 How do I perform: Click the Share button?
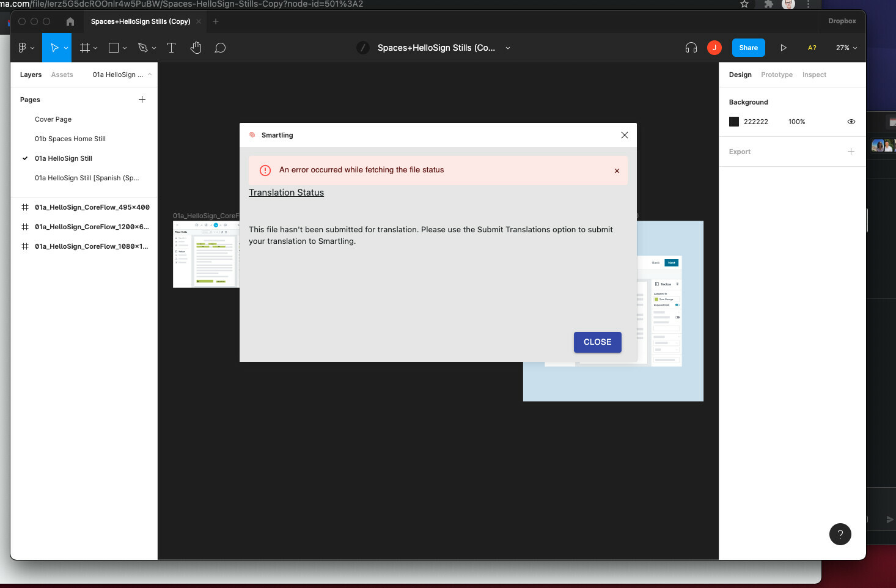(x=749, y=48)
